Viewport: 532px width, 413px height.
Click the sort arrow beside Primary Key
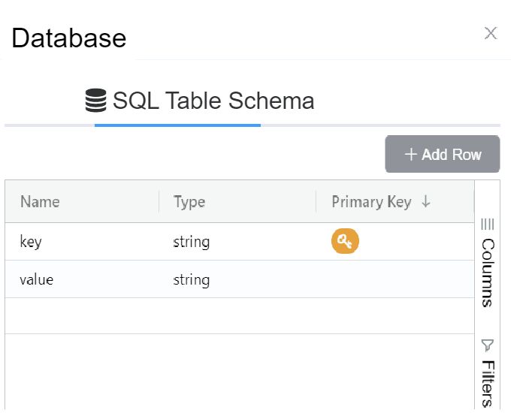click(426, 202)
